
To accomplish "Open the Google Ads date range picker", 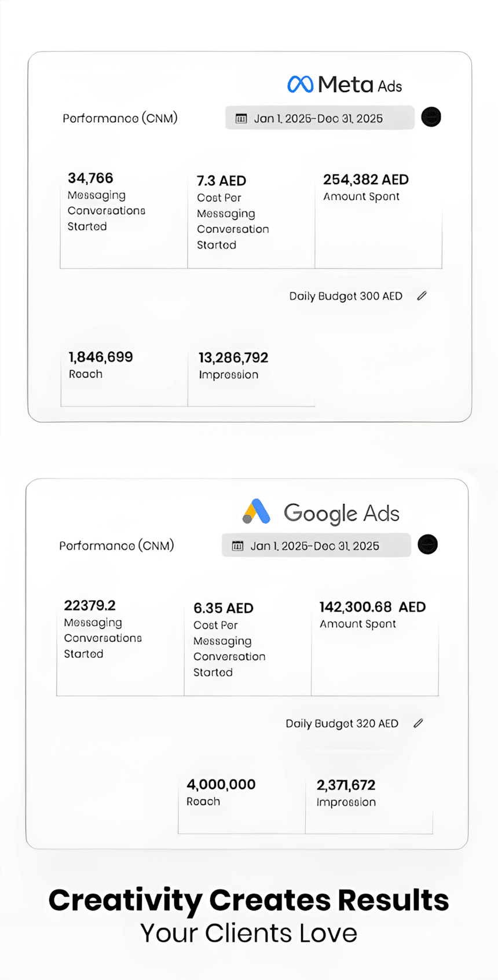I will tap(316, 546).
